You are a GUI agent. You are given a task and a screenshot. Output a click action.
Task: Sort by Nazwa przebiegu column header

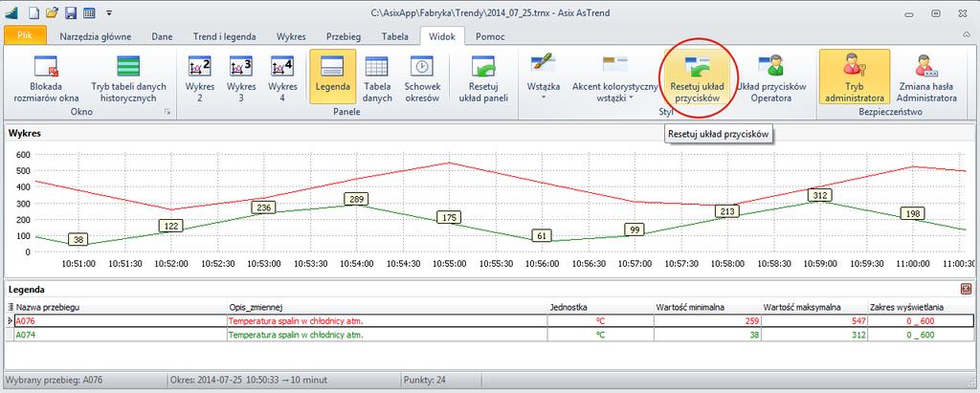pyautogui.click(x=121, y=307)
